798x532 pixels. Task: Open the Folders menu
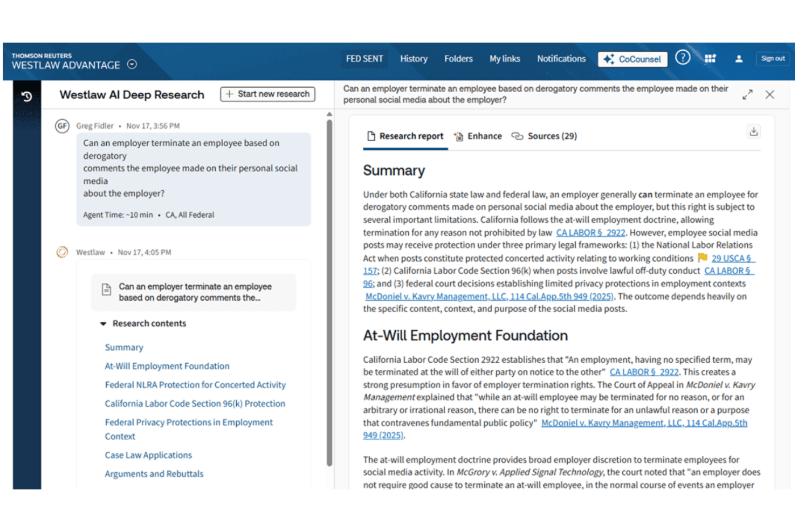[458, 59]
